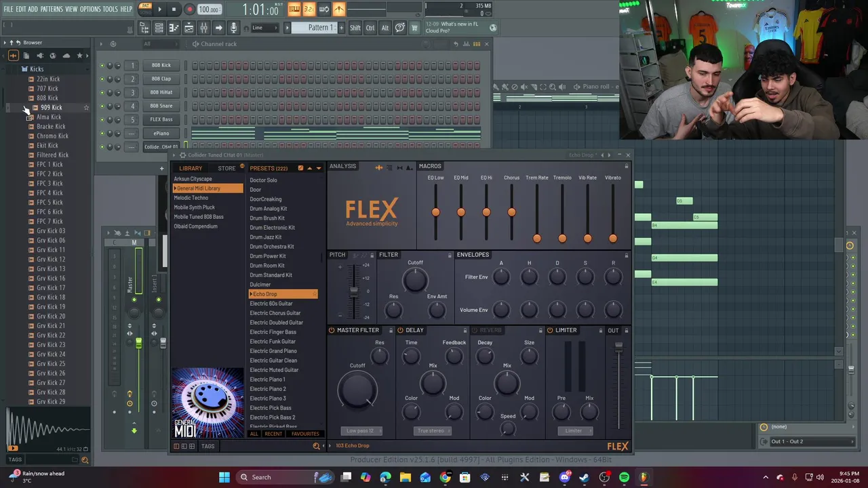Click the microphone recording options icon
The height and width of the screenshot is (488, 868).
[234, 28]
